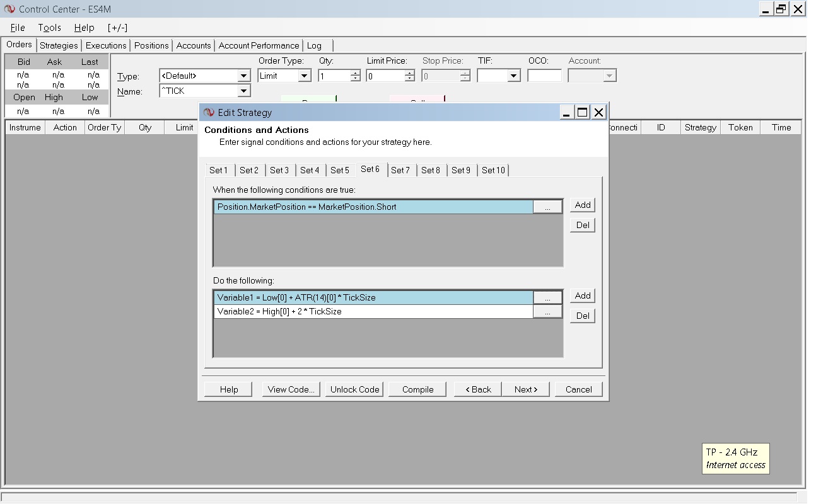The width and height of the screenshot is (816, 504).
Task: Decrease Qty with the down stepper arrow
Action: 356,79
